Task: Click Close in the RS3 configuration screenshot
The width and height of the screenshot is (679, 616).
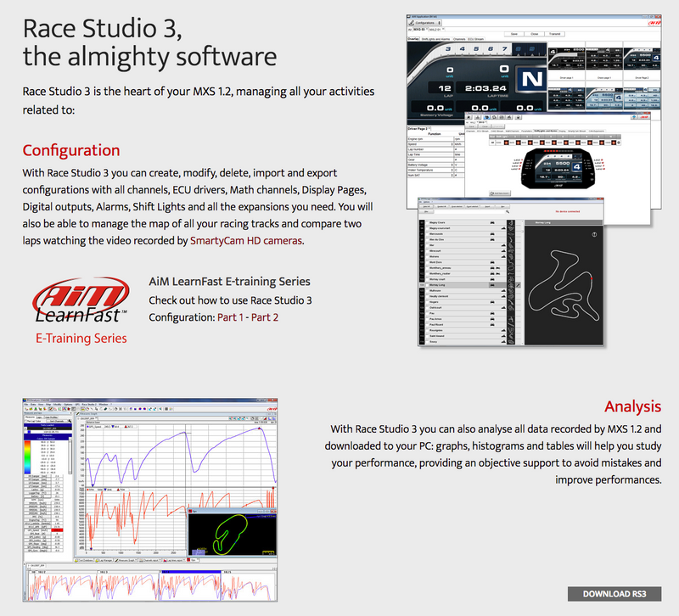Action: coord(535,34)
